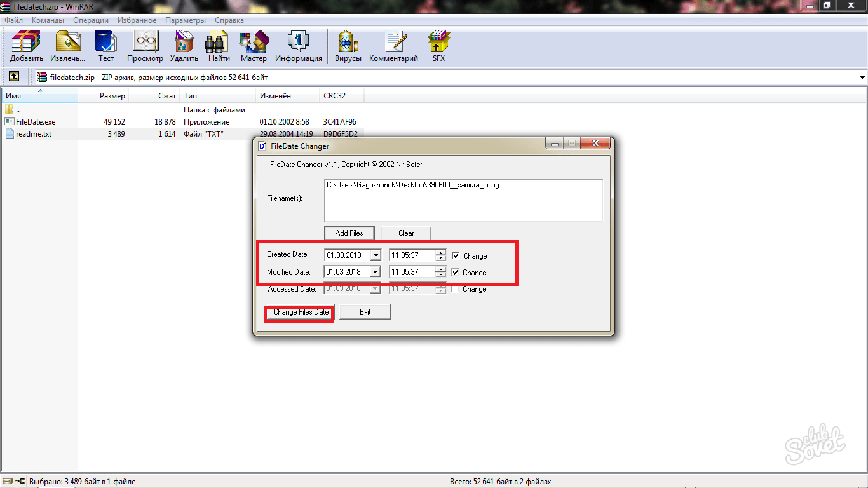Toggle the Created Date Change checkbox
This screenshot has width=868, height=488.
click(x=456, y=255)
